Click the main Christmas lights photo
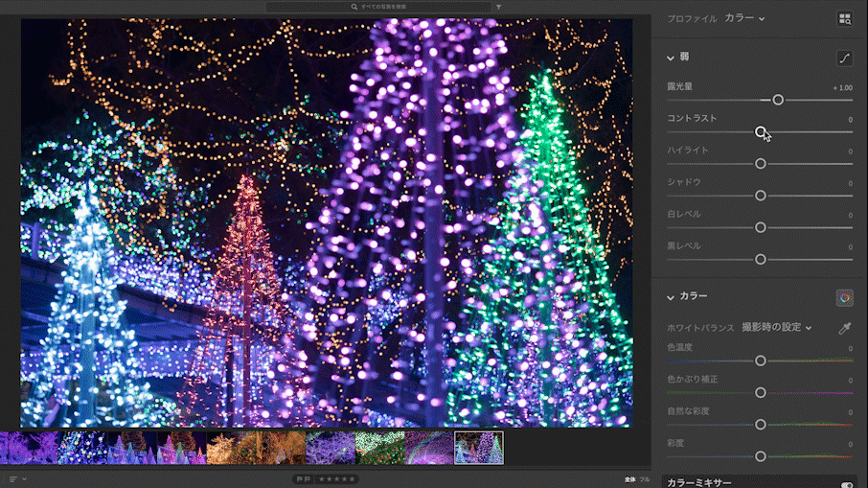Image resolution: width=868 pixels, height=488 pixels. [x=327, y=222]
